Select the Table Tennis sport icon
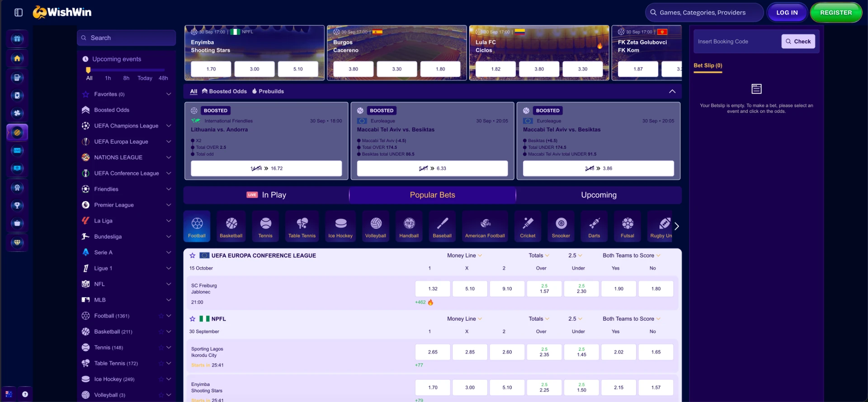Viewport: 868px width, 402px height. tap(302, 226)
